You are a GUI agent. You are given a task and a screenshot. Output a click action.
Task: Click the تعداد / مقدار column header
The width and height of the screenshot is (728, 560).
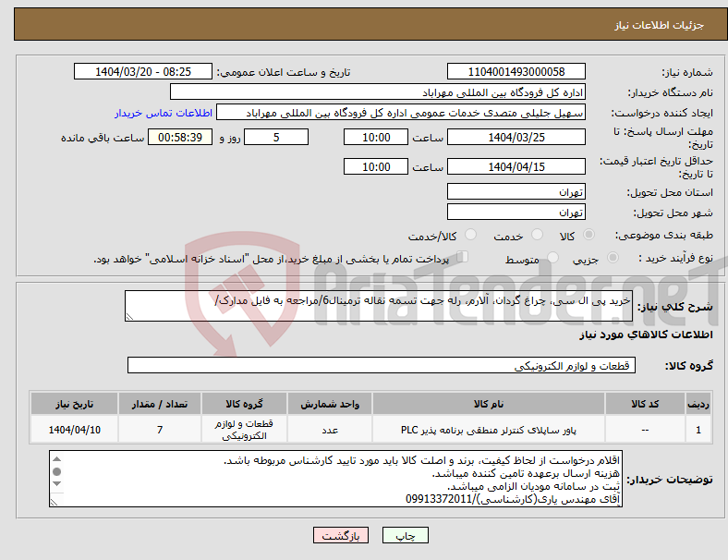(x=160, y=404)
